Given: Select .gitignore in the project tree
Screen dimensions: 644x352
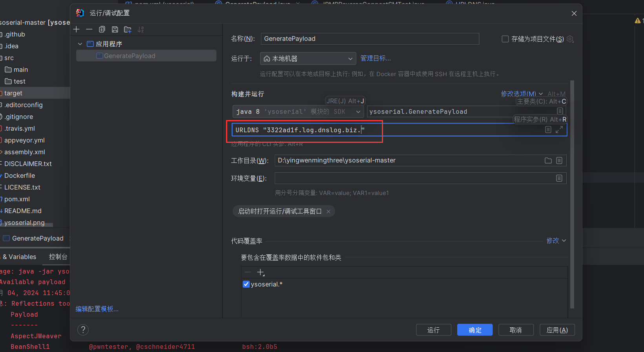Looking at the screenshot, I should 18,117.
